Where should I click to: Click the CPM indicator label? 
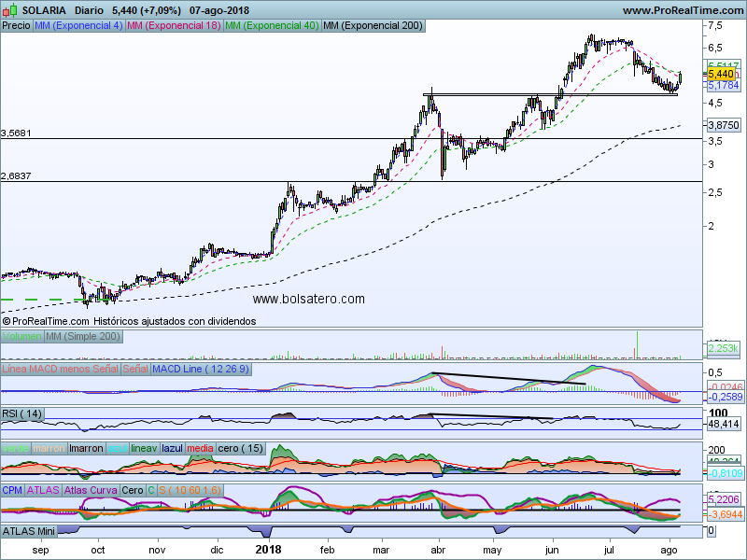click(12, 490)
